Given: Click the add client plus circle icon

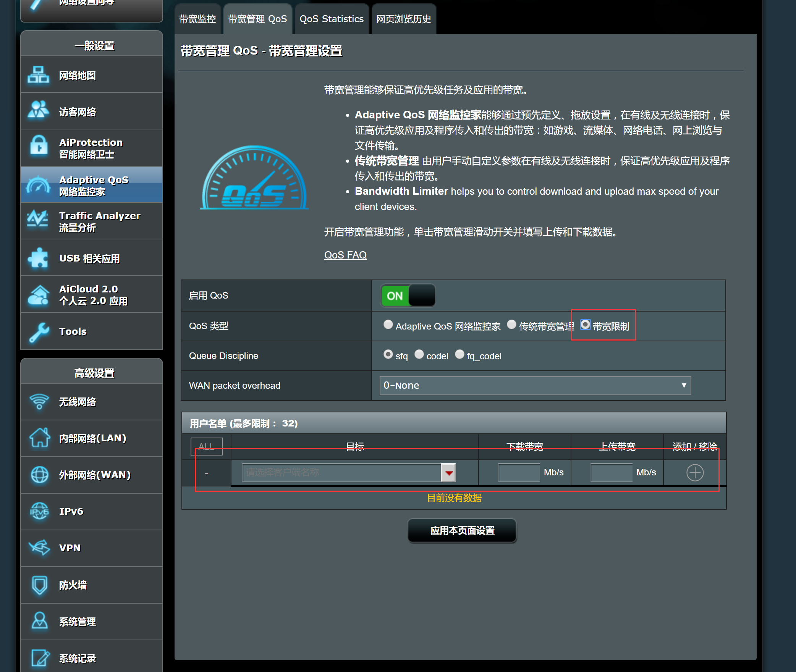Looking at the screenshot, I should (x=694, y=473).
